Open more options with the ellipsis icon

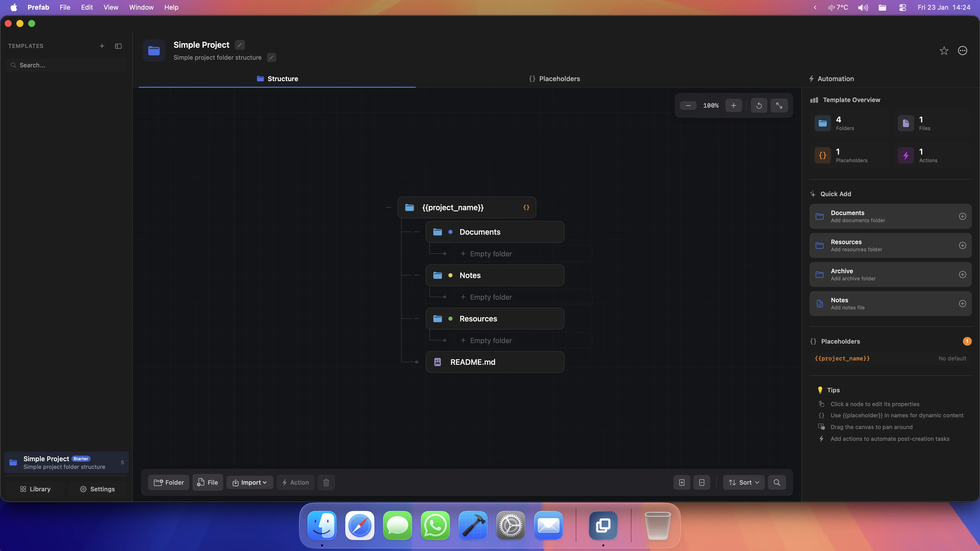click(x=962, y=50)
